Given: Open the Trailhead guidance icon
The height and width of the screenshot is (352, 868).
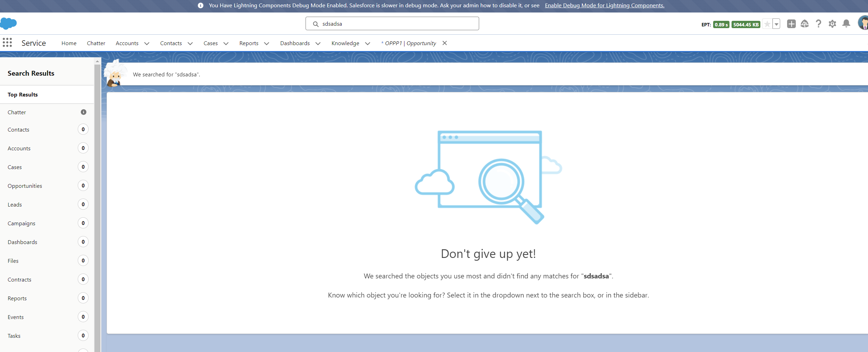Looking at the screenshot, I should pyautogui.click(x=804, y=24).
